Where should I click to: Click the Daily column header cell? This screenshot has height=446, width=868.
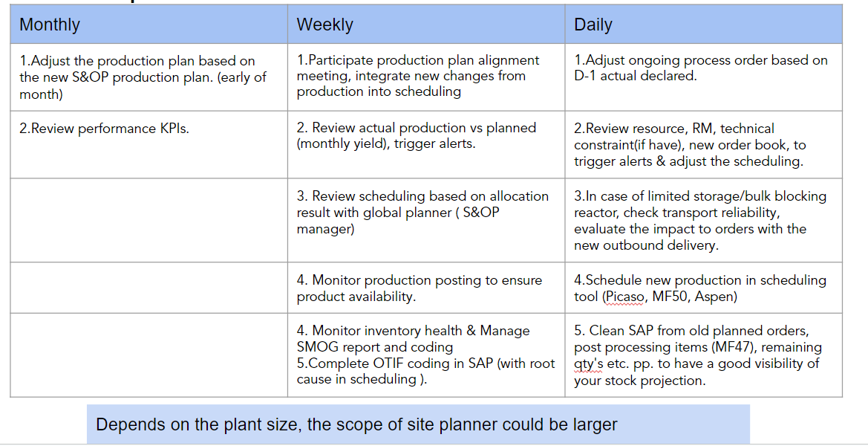click(703, 25)
